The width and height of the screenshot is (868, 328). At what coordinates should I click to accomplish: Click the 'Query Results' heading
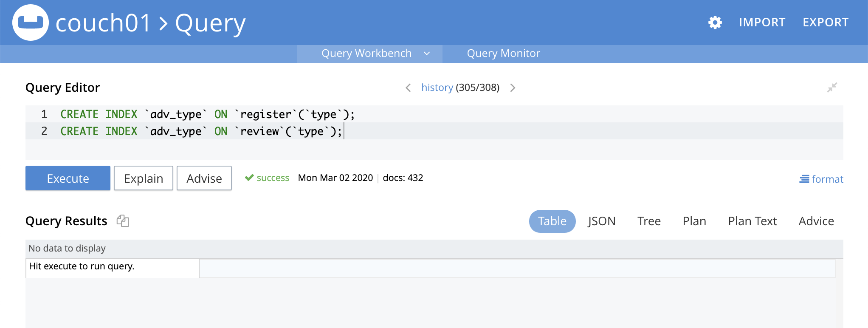(x=66, y=221)
